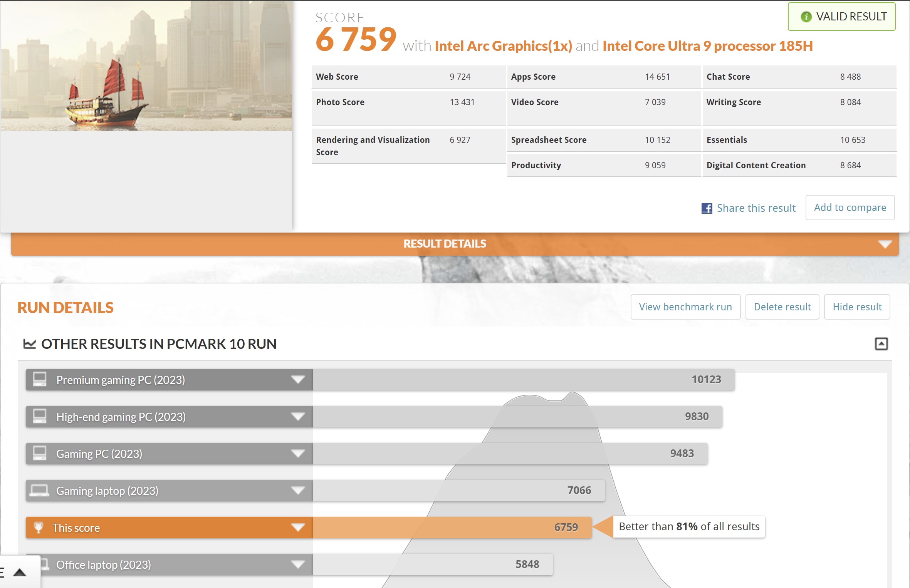Click the up arrow at bottom-left corner

[20, 573]
